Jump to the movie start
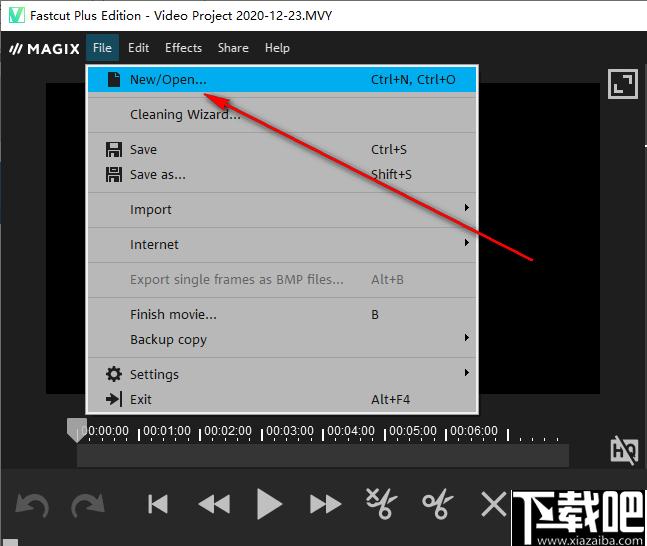 pos(158,504)
